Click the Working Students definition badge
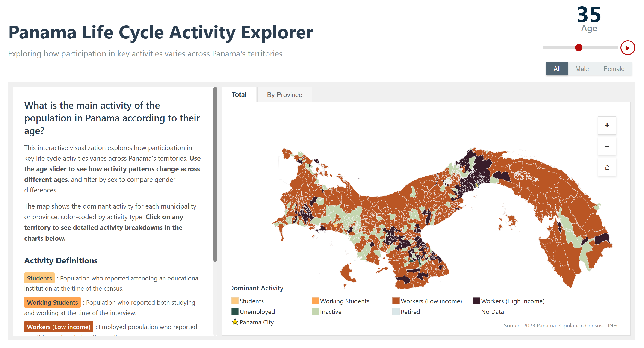 (x=52, y=302)
